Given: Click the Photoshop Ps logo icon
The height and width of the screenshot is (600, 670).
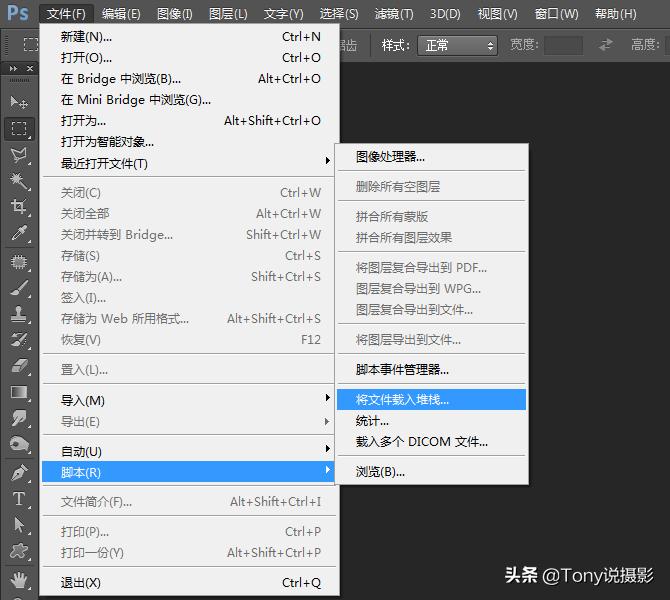Looking at the screenshot, I should coord(18,14).
